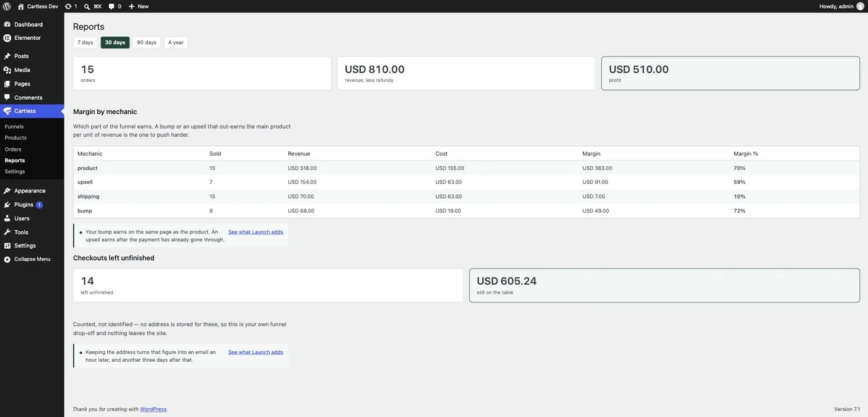Click the plus New icon
The width and height of the screenshot is (868, 417).
(x=131, y=6)
